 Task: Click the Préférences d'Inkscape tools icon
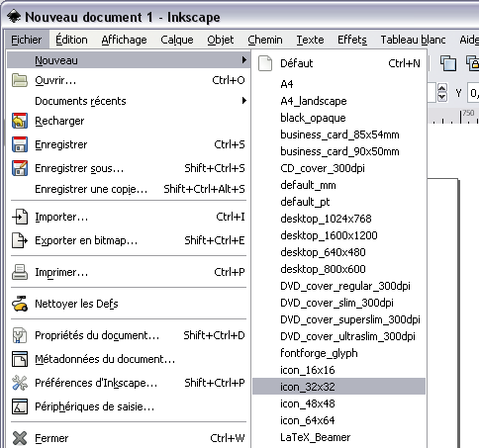point(20,383)
